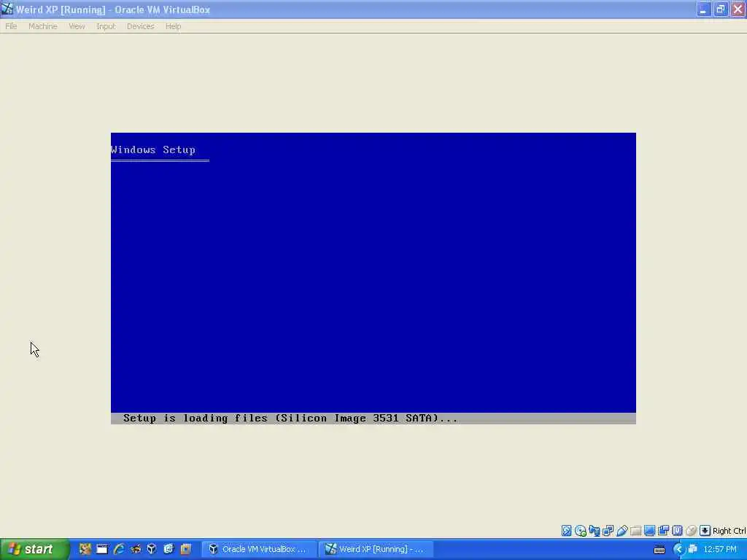The image size is (747, 560).
Task: Click the optical disc status icon
Action: [580, 531]
